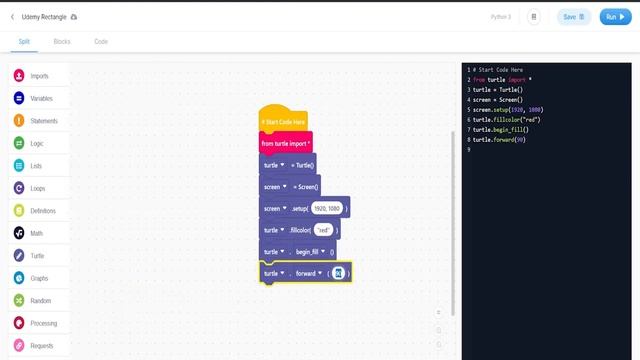Open the Random block category
Image resolution: width=640 pixels, height=360 pixels.
coord(38,300)
